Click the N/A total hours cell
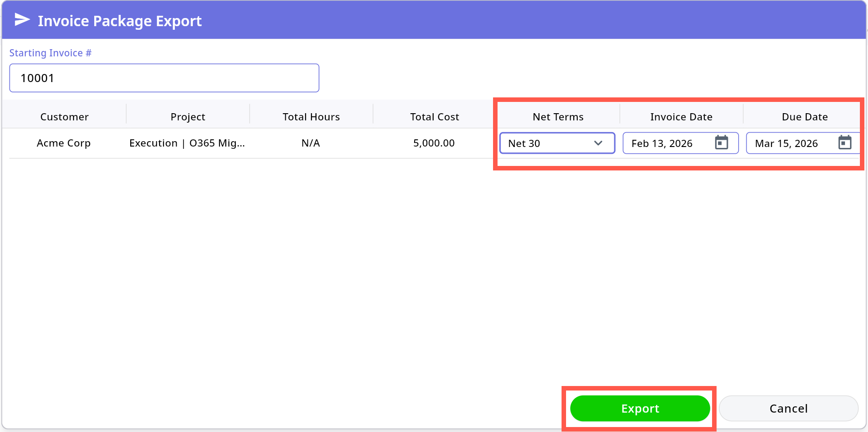The image size is (868, 432). pyautogui.click(x=311, y=143)
